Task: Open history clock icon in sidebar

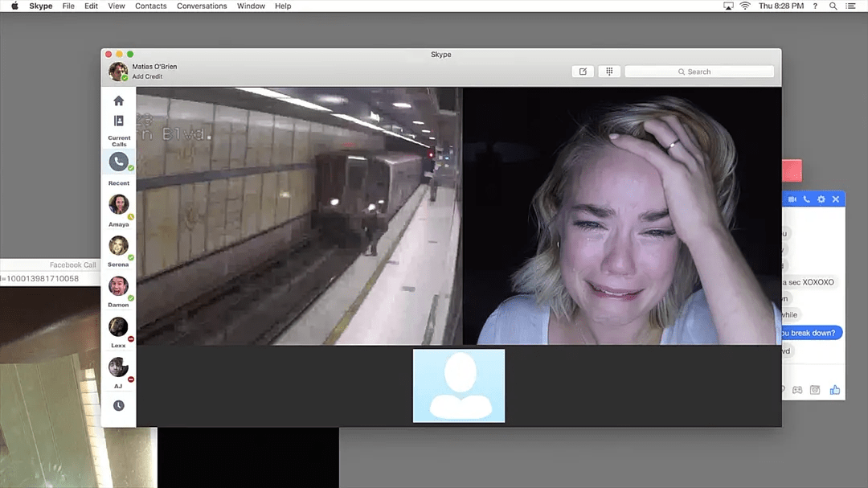Action: coord(119,406)
